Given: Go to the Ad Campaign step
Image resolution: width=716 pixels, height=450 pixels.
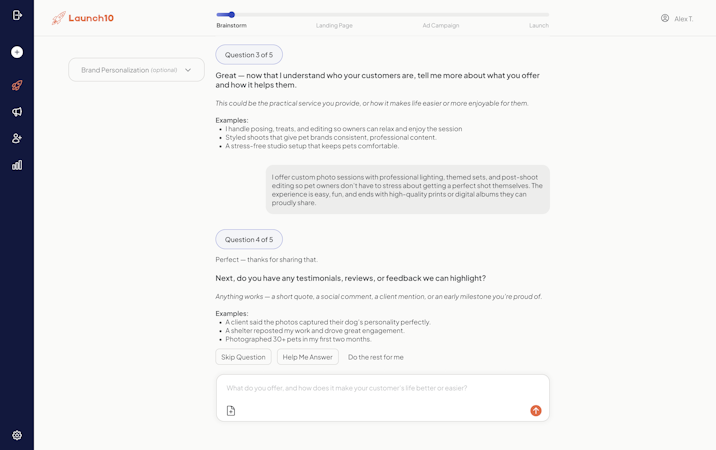Looking at the screenshot, I should (440, 25).
